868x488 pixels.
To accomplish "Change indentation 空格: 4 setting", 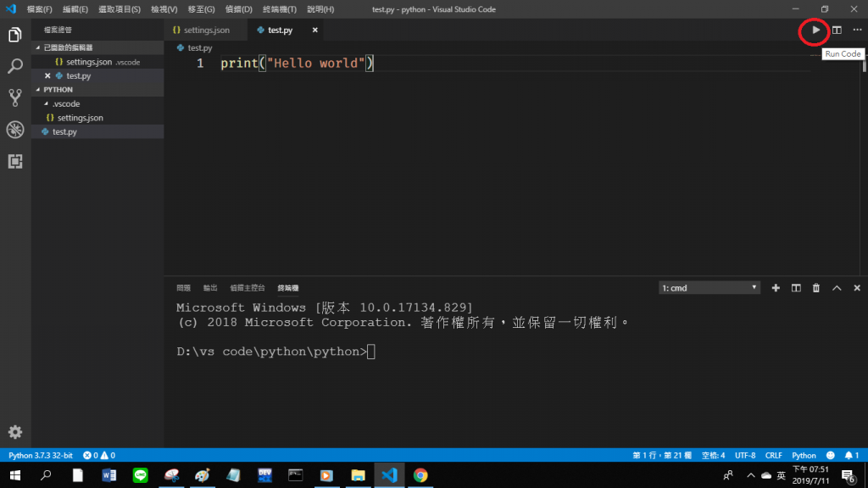I will tap(713, 455).
